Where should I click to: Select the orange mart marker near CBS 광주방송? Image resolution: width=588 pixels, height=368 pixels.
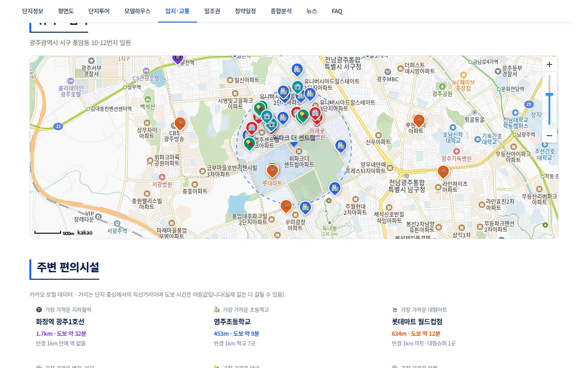pos(180,124)
